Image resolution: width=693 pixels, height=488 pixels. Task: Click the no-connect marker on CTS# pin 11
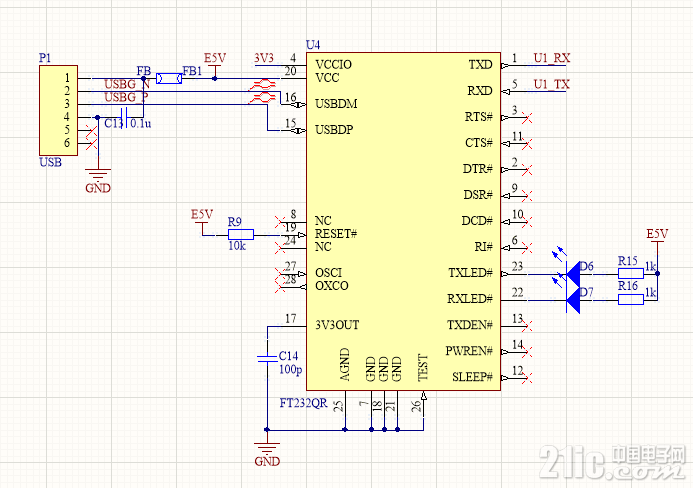click(x=527, y=143)
